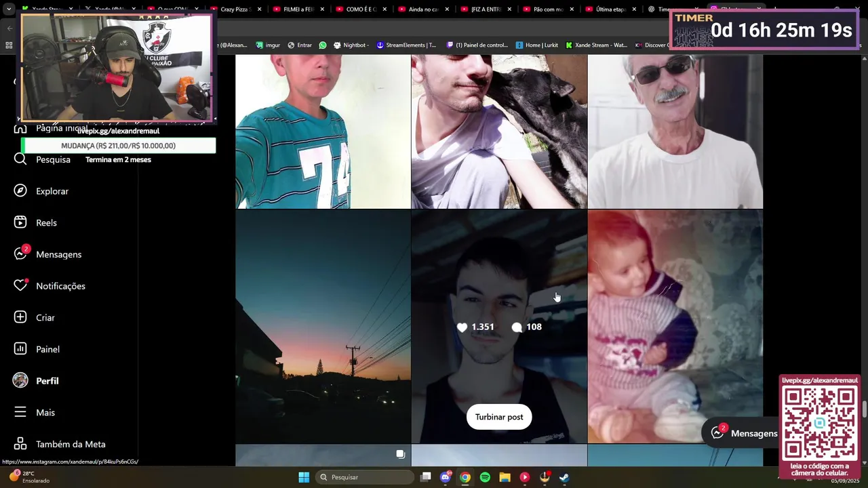Click the MUDANÇA R$ 211,00 goal bar

tap(119, 146)
